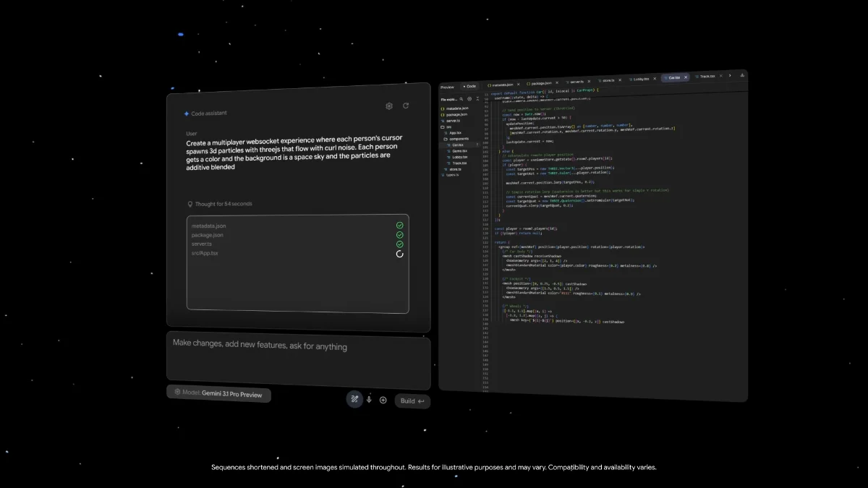This screenshot has height=488, width=868.
Task: Close the store.ts editor tab
Action: (620, 80)
